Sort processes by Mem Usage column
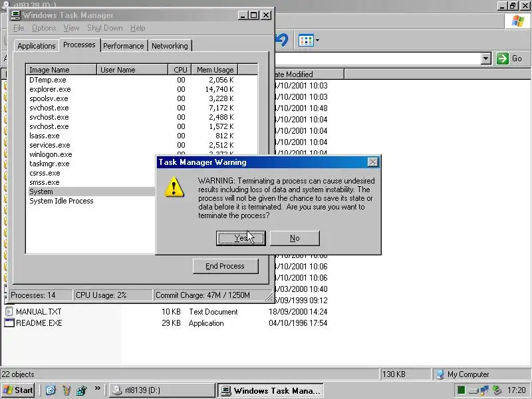This screenshot has width=532, height=399. tap(215, 70)
